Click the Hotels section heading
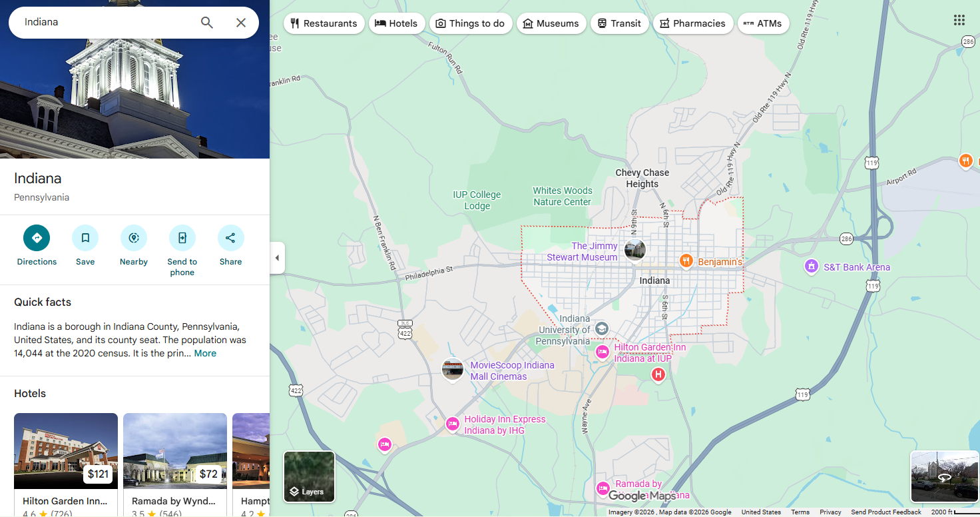 coord(30,394)
